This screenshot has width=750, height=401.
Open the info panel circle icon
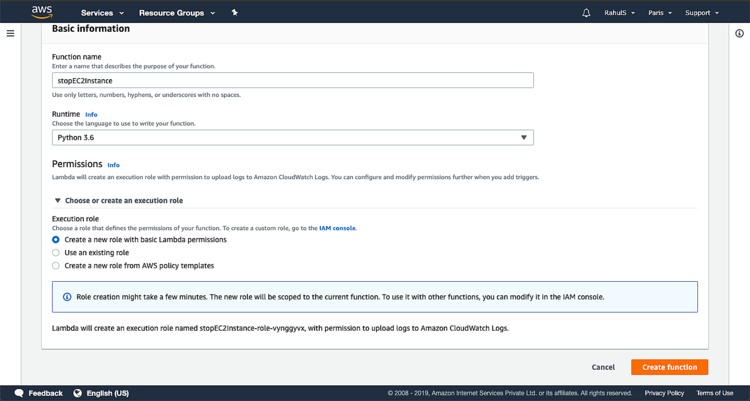[x=739, y=33]
